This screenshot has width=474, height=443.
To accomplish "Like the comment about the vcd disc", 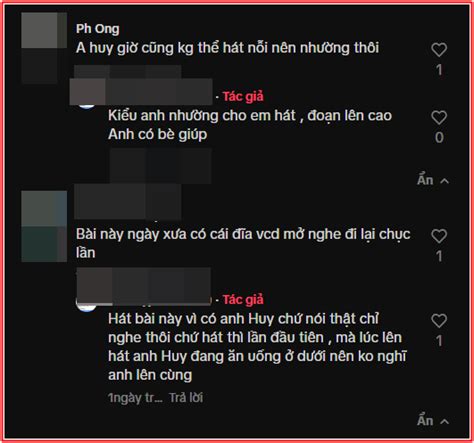I will click(439, 236).
